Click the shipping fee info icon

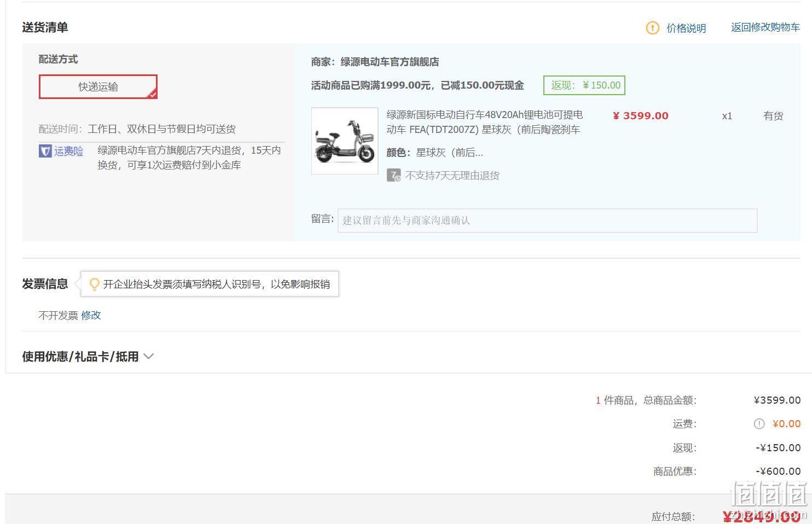tap(759, 424)
